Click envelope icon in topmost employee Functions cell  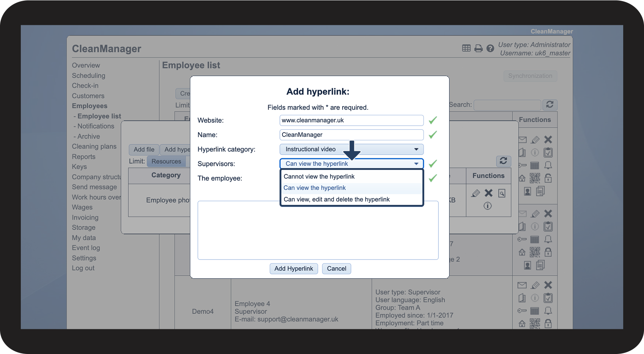coord(522,140)
